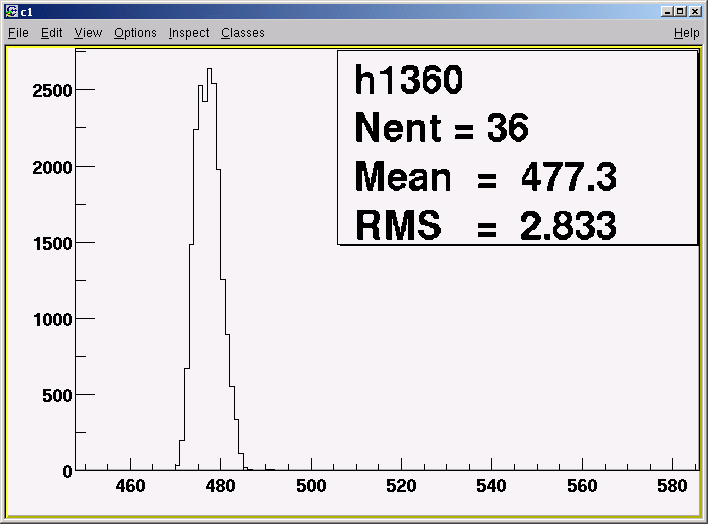Open the Inspect menu
Screen dimensions: 708x524
(x=189, y=33)
